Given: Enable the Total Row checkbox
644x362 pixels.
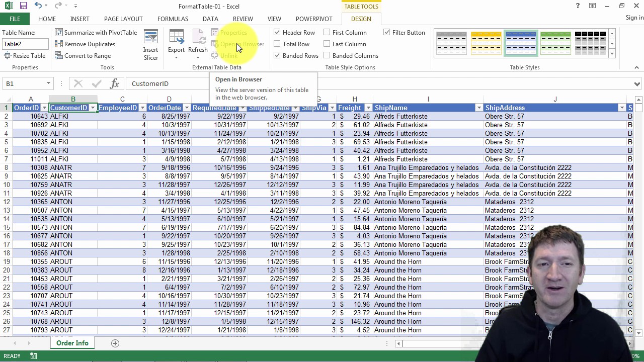Looking at the screenshot, I should point(277,44).
